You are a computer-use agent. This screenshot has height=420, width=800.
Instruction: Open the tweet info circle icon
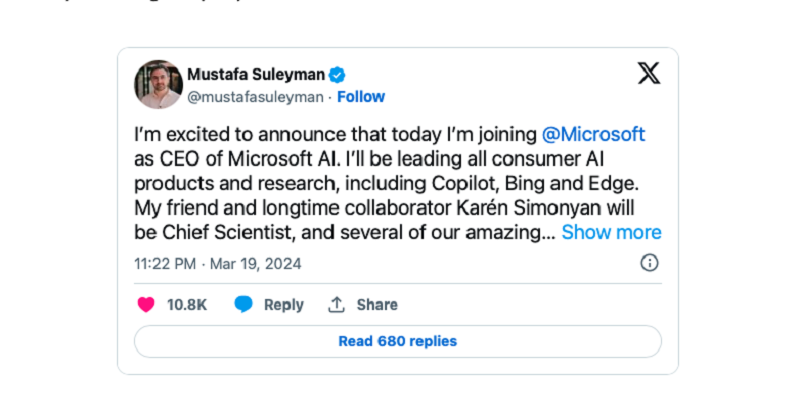[x=649, y=263]
